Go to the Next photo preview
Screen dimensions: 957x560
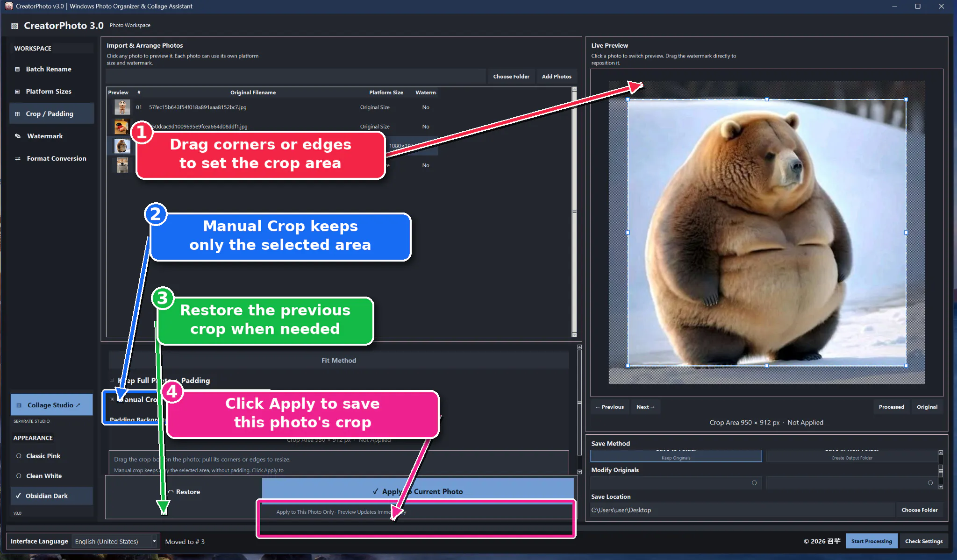645,407
